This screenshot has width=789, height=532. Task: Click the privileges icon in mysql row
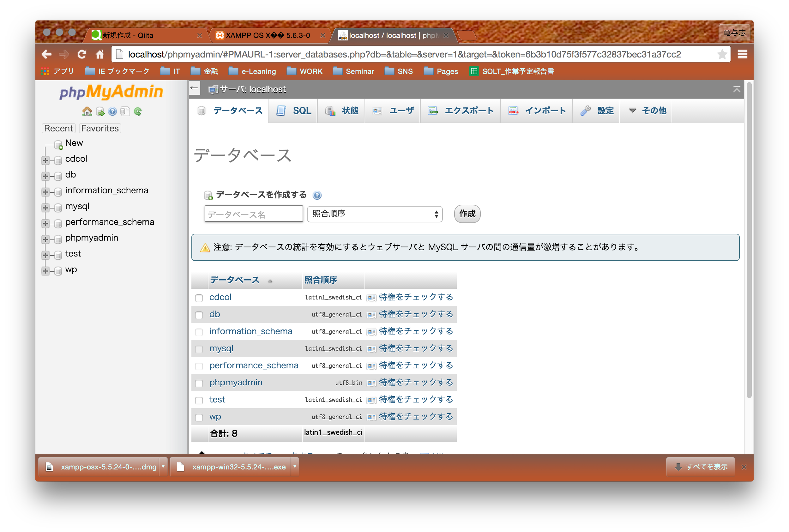coord(371,349)
